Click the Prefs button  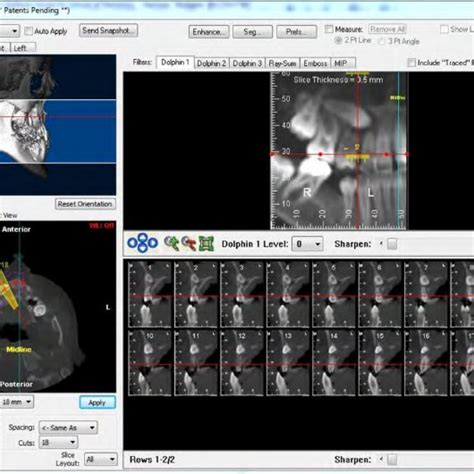pyautogui.click(x=296, y=32)
